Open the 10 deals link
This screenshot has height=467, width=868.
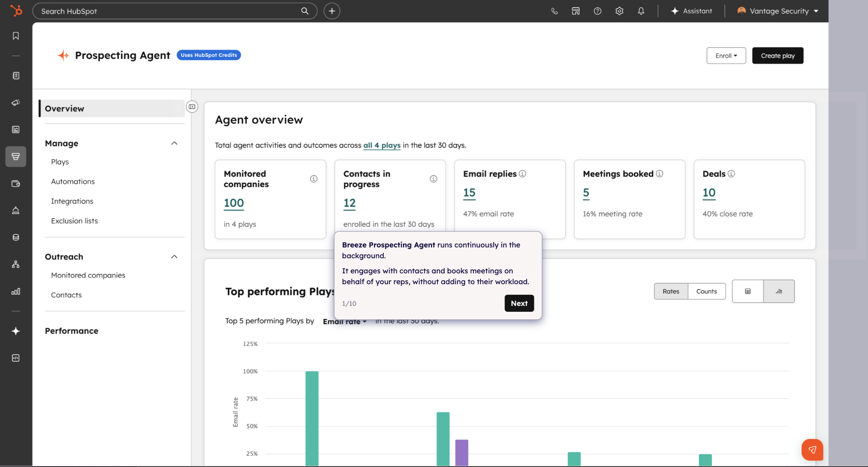coord(709,192)
